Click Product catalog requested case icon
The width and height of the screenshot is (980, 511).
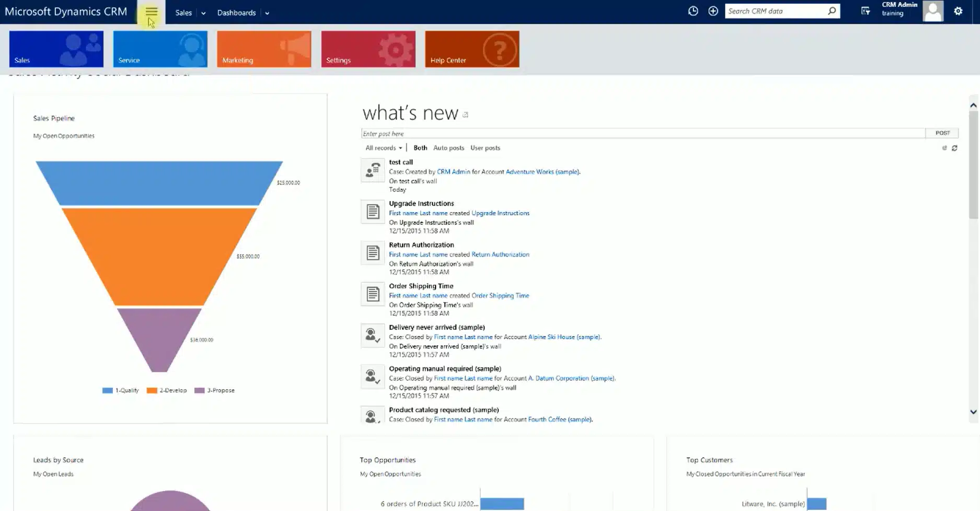[373, 415]
